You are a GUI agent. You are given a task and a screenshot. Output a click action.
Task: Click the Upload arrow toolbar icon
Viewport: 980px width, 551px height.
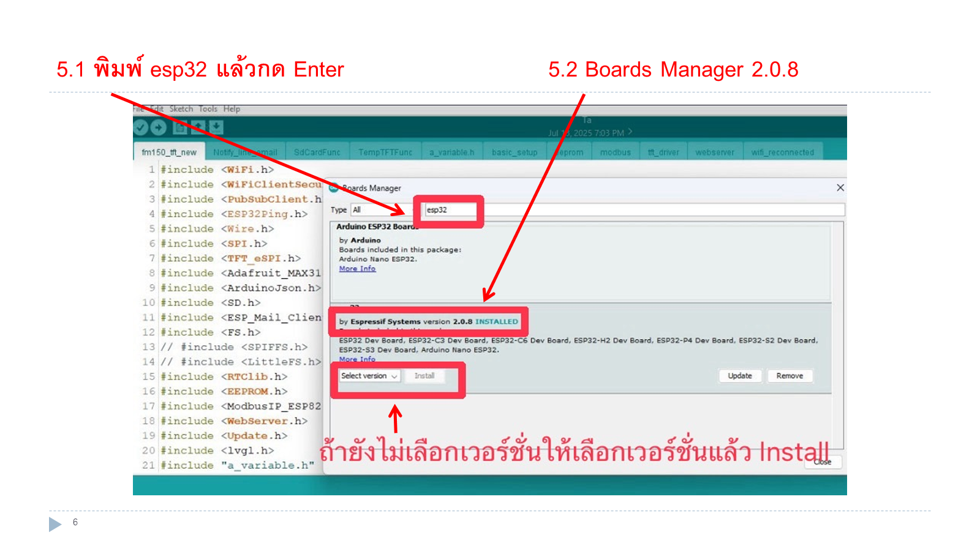pos(159,127)
